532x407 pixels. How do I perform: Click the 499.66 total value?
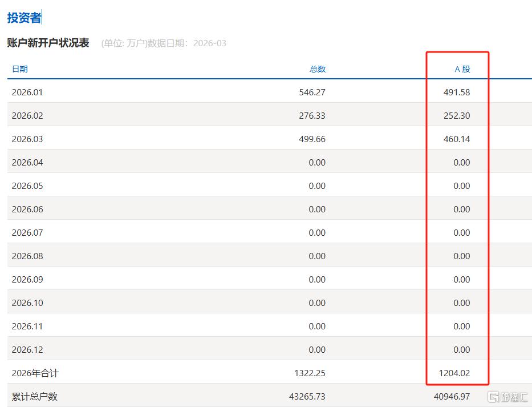tap(312, 139)
